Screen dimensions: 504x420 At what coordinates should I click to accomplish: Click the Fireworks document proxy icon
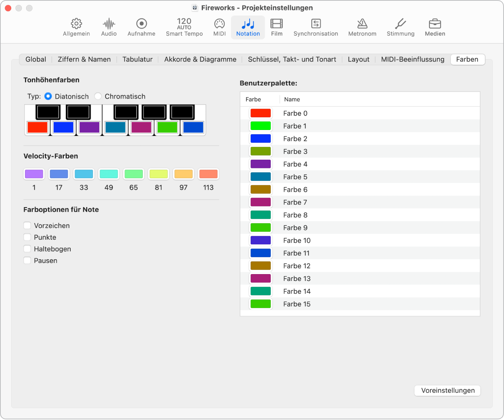tap(195, 8)
